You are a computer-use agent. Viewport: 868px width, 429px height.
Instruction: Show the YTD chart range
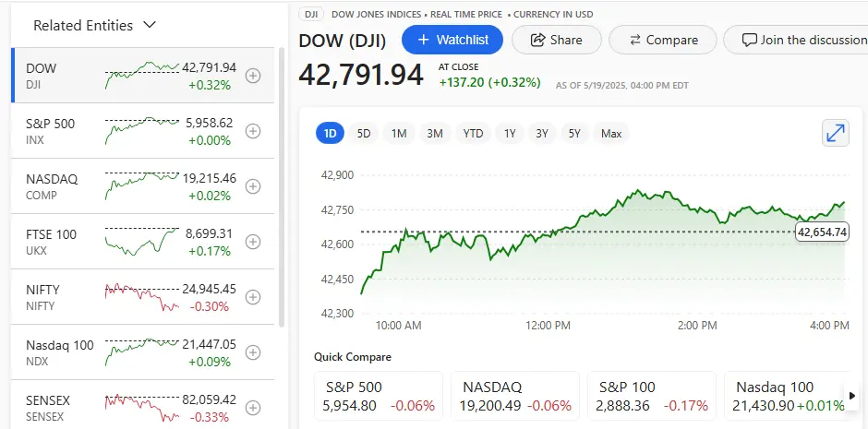point(473,133)
